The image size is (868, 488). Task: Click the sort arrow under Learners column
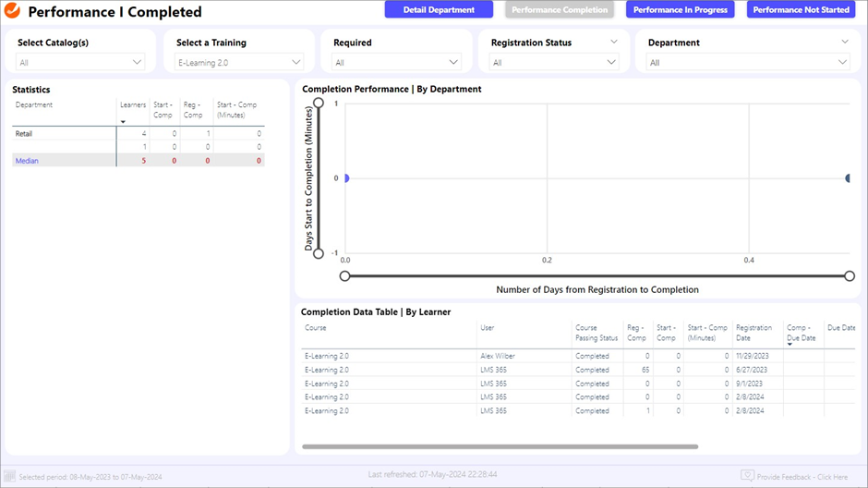[x=123, y=121]
